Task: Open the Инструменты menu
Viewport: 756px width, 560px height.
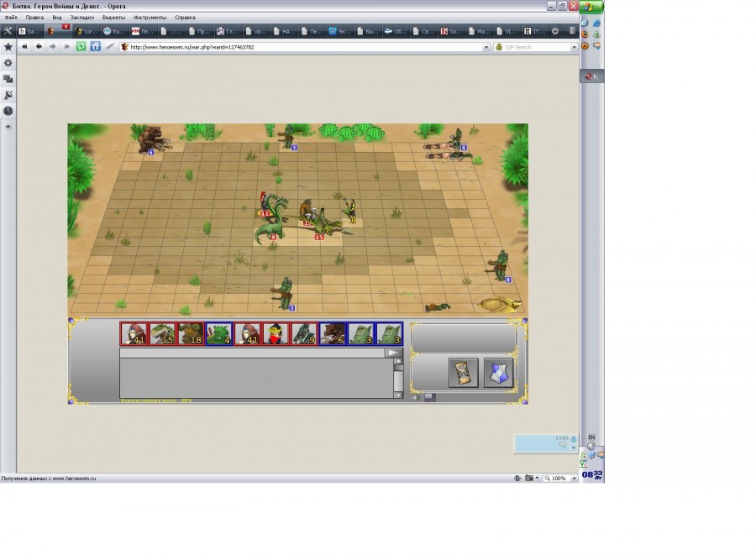Action: (150, 18)
